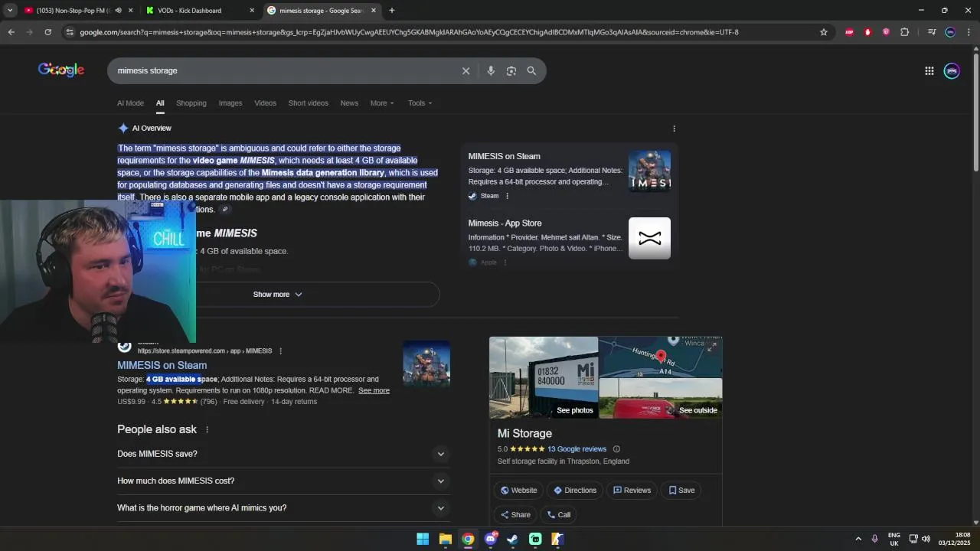Run search with the magnifier icon
Image resolution: width=980 pixels, height=551 pixels.
[531, 70]
